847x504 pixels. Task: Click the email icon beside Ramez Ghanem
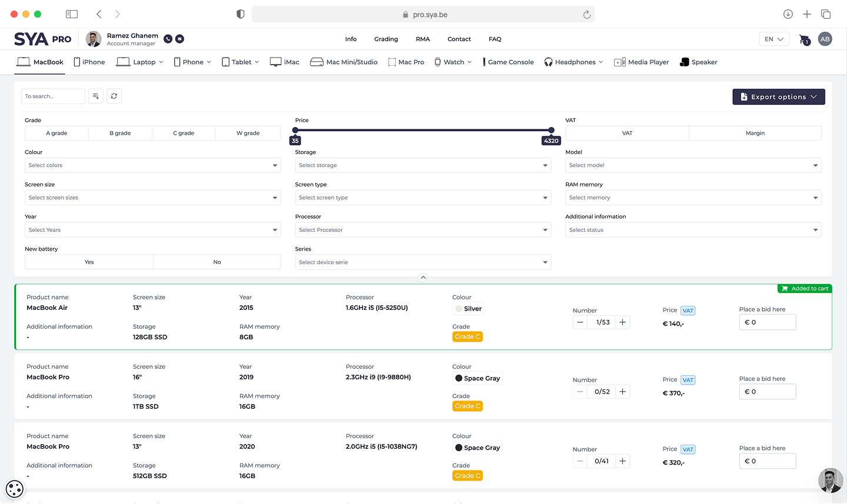(180, 39)
